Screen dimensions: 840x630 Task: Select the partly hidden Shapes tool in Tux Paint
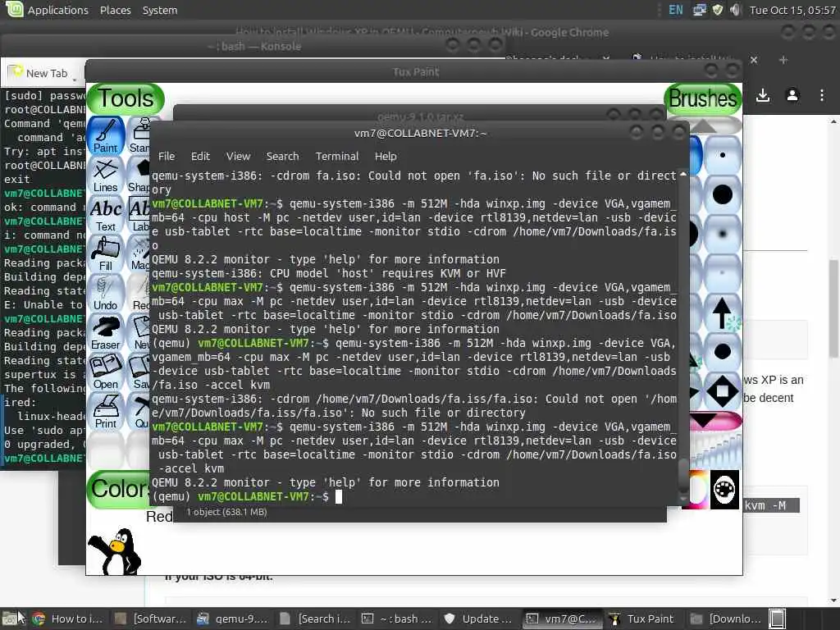138,176
